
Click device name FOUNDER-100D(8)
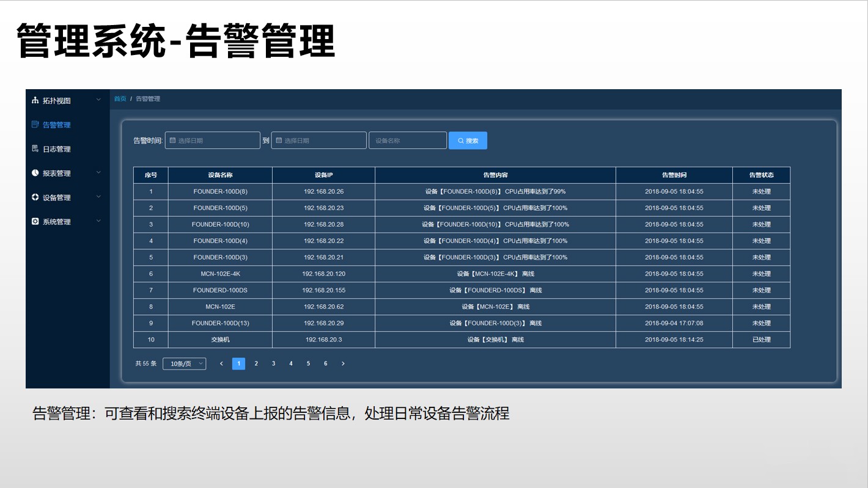pyautogui.click(x=220, y=192)
